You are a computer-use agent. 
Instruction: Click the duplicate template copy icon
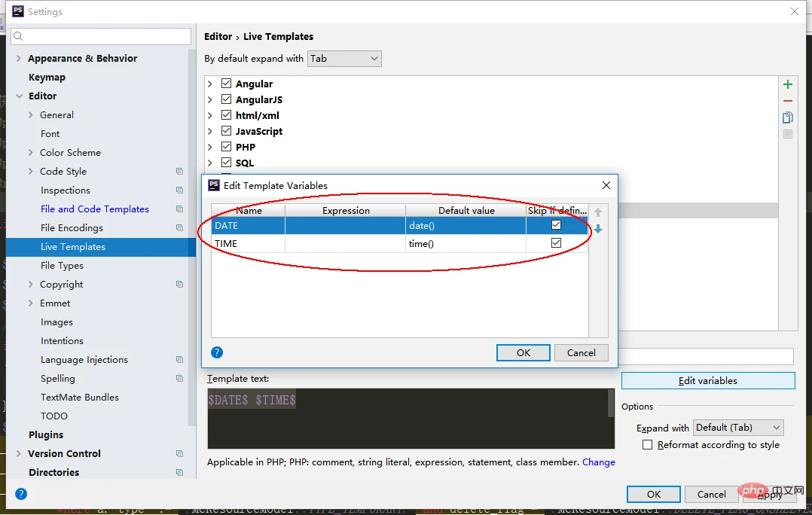click(x=788, y=117)
